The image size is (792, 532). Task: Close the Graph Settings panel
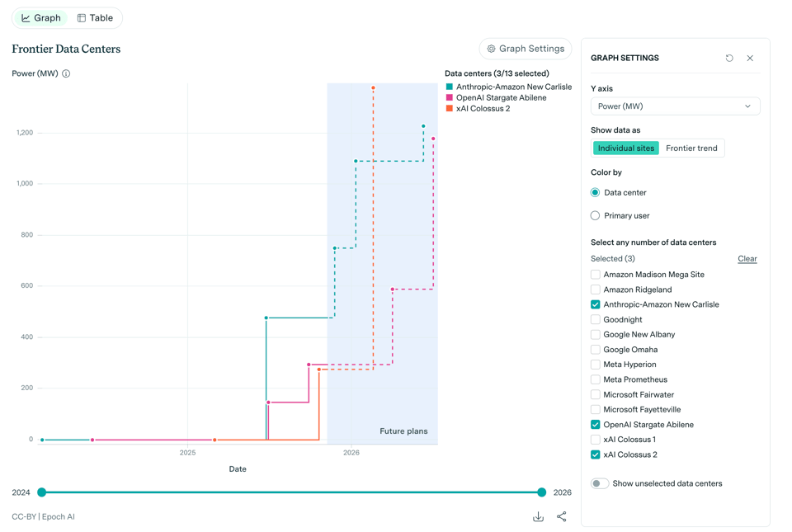(750, 59)
